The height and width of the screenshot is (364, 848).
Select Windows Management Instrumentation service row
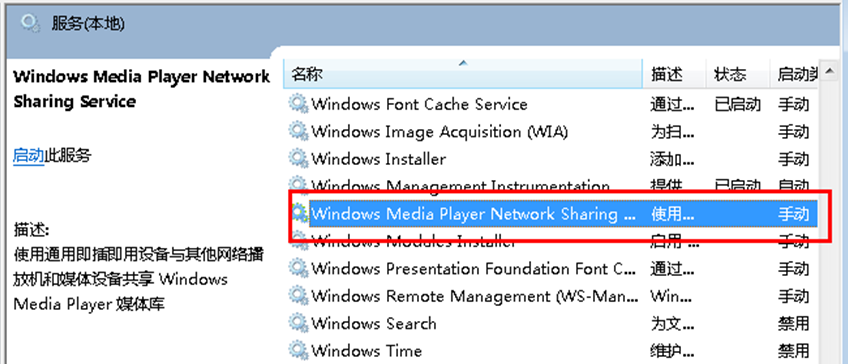click(x=553, y=187)
